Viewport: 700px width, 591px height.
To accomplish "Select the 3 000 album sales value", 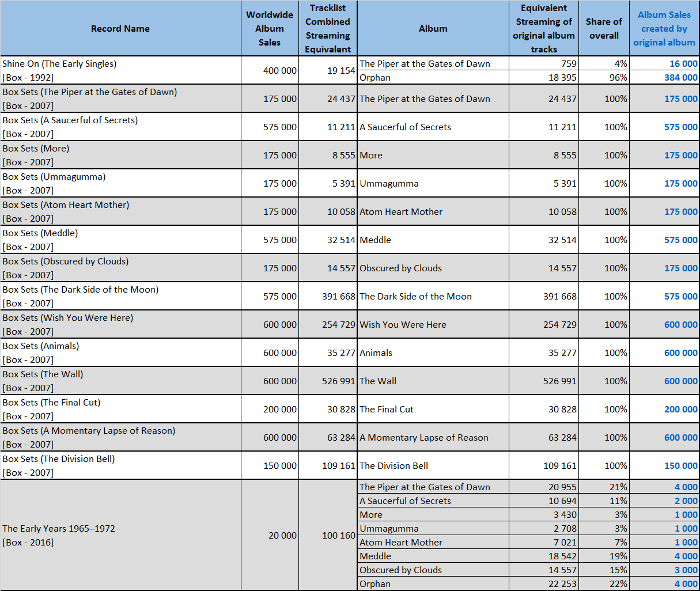I will (664, 570).
